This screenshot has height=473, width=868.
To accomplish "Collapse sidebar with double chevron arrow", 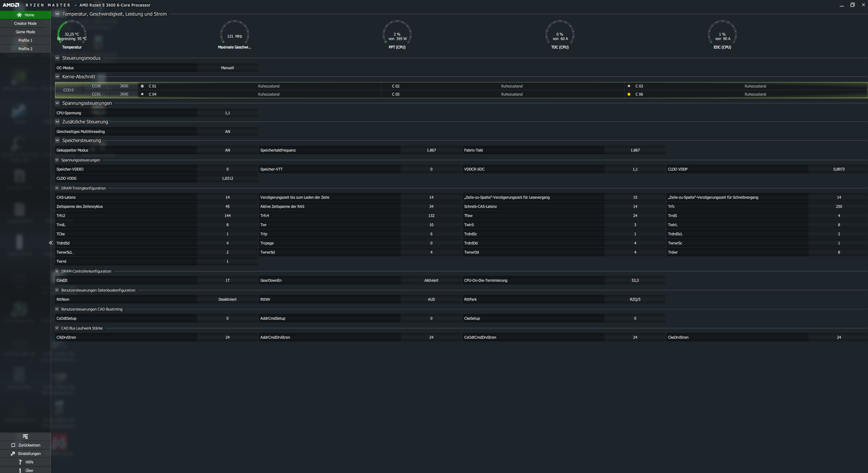I will click(51, 242).
